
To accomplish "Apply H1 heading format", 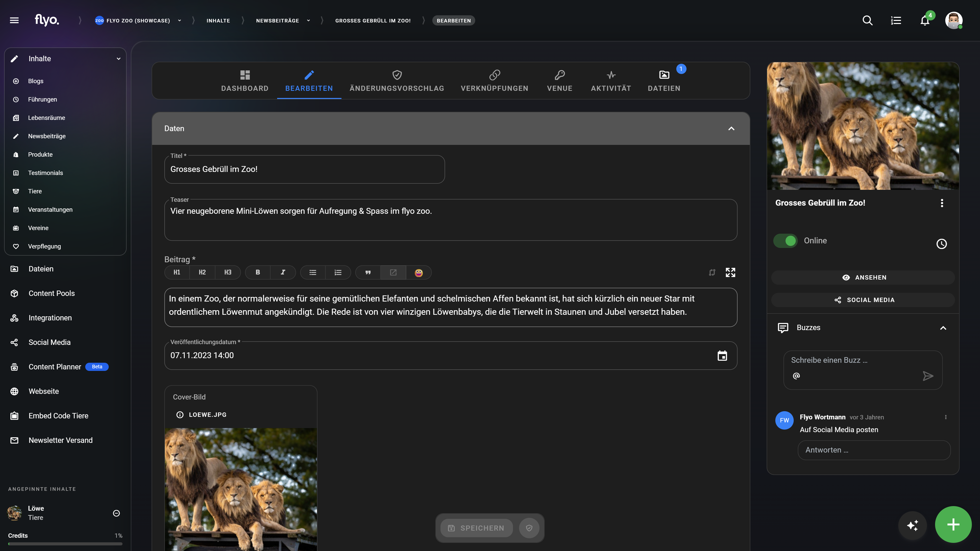I will tap(177, 272).
